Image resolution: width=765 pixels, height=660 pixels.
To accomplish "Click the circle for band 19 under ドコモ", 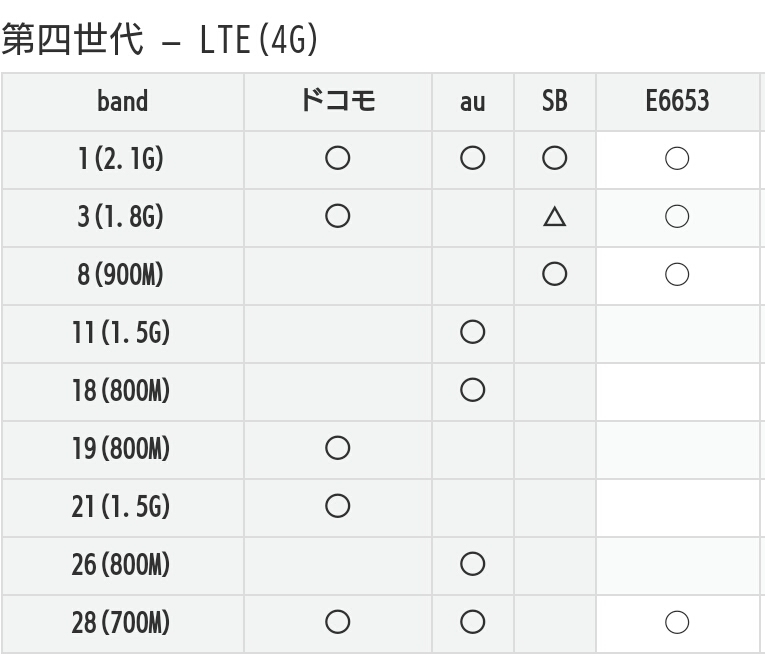I will click(x=338, y=449).
